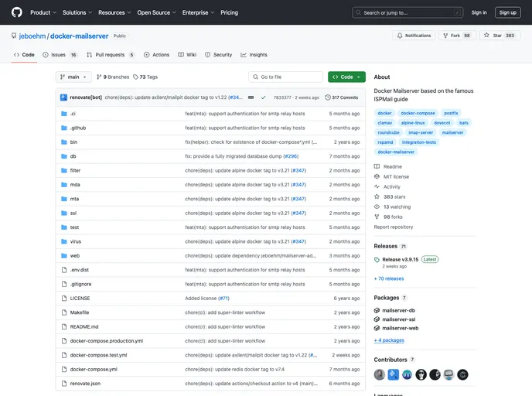Open the mta folder
This screenshot has height=396, width=532.
tap(74, 200)
